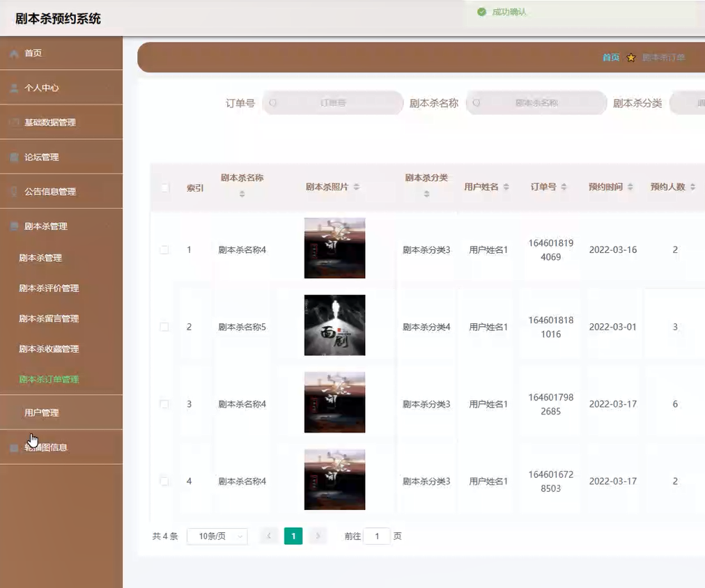Click the 订单号 search input field
This screenshot has width=705, height=588.
pos(333,103)
